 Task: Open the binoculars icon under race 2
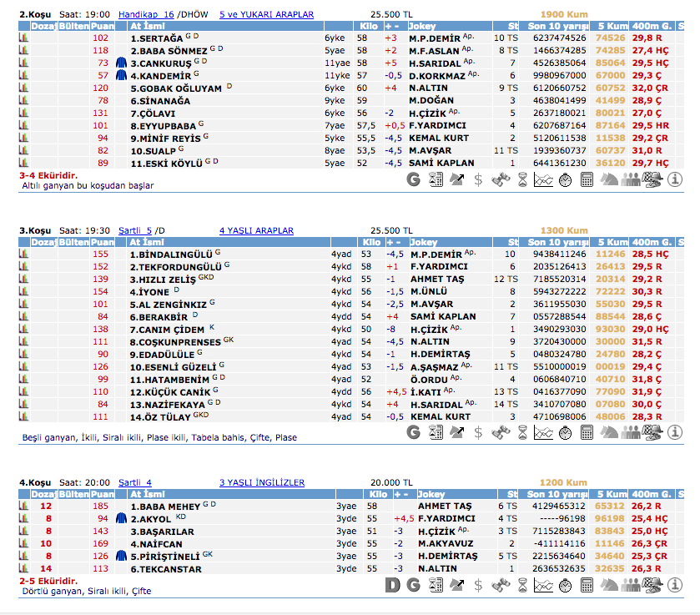pos(500,179)
